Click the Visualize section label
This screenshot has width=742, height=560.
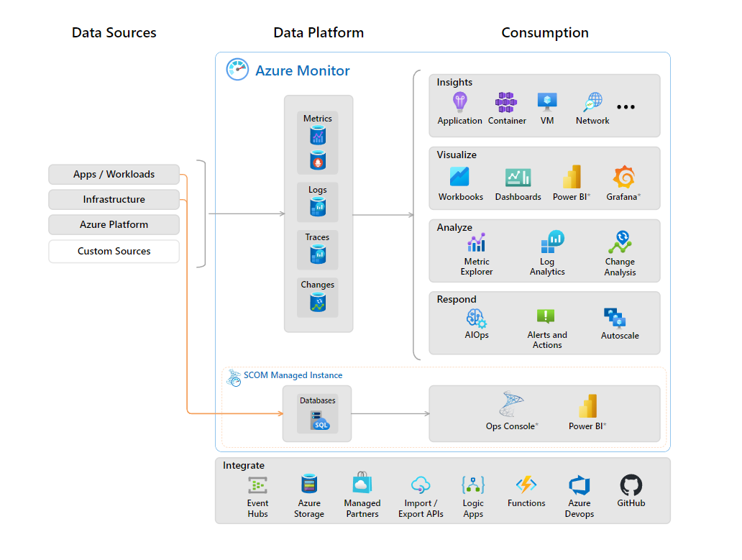[456, 155]
